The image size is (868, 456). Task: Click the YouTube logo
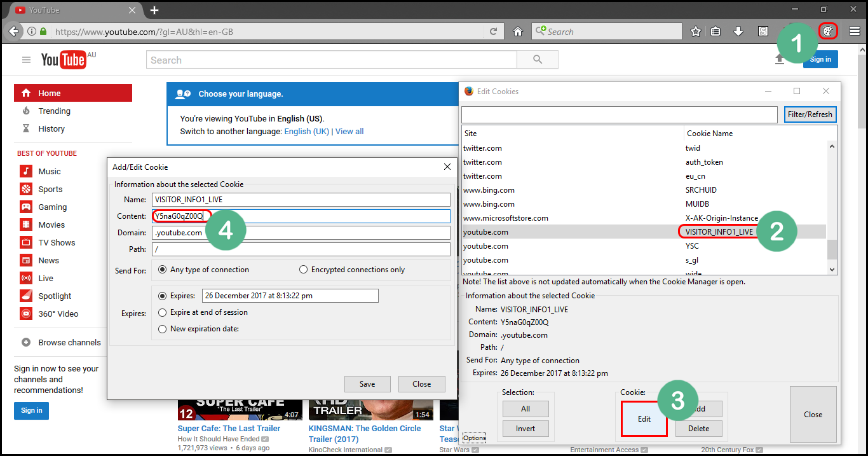(64, 60)
